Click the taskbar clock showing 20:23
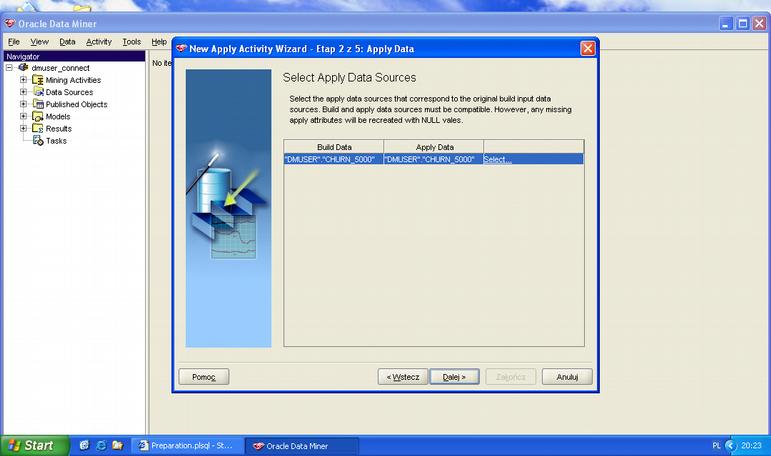 tap(751, 446)
